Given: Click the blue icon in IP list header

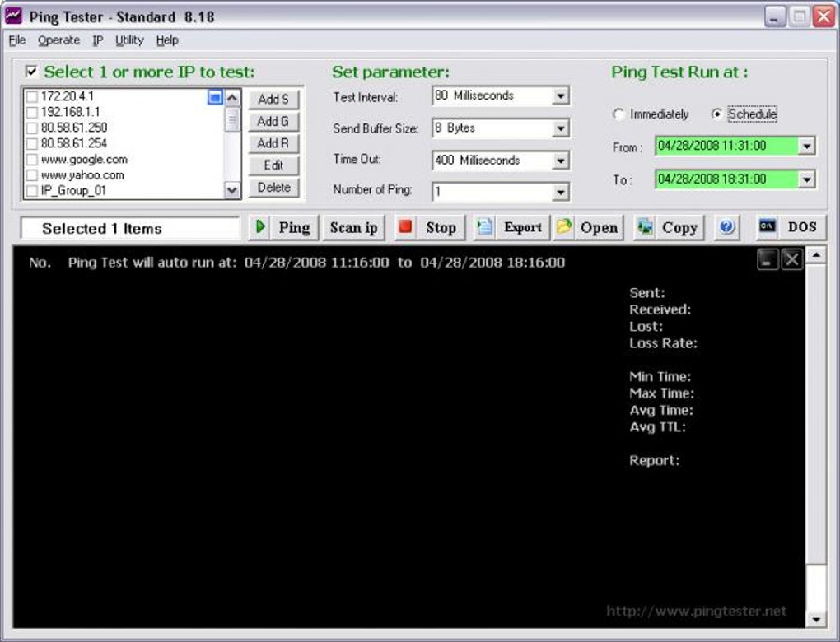Looking at the screenshot, I should click(215, 97).
